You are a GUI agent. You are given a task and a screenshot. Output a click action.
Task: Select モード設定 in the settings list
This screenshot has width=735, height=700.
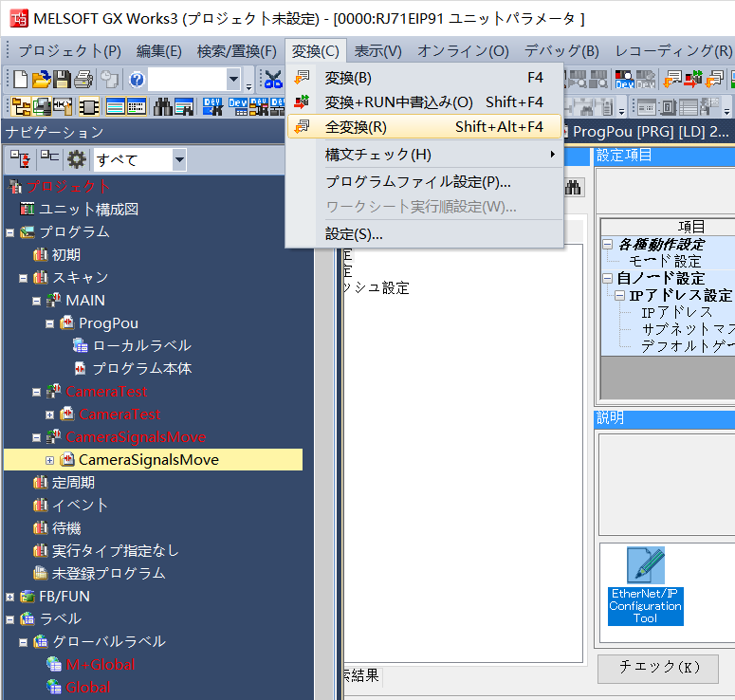[x=665, y=261]
